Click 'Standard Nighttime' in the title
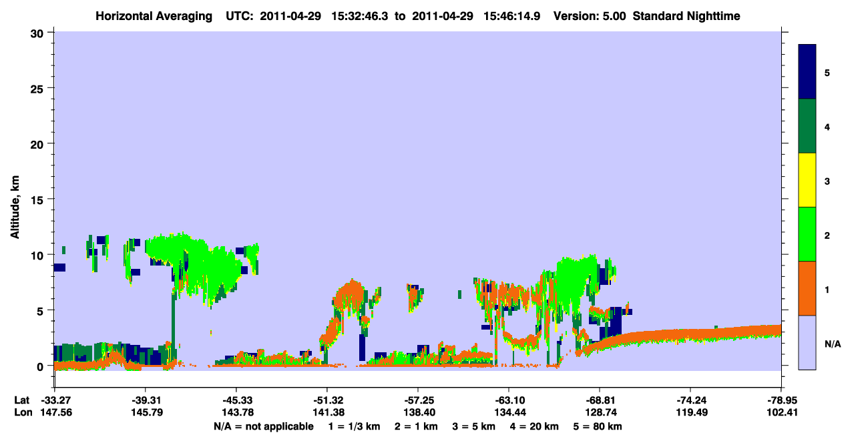Screen dimensions: 868x445 pos(686,15)
